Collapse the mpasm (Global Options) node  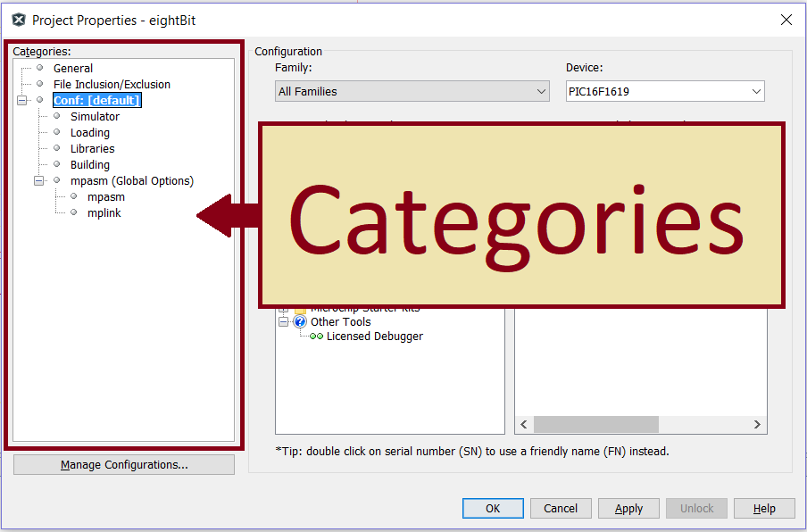pos(38,180)
